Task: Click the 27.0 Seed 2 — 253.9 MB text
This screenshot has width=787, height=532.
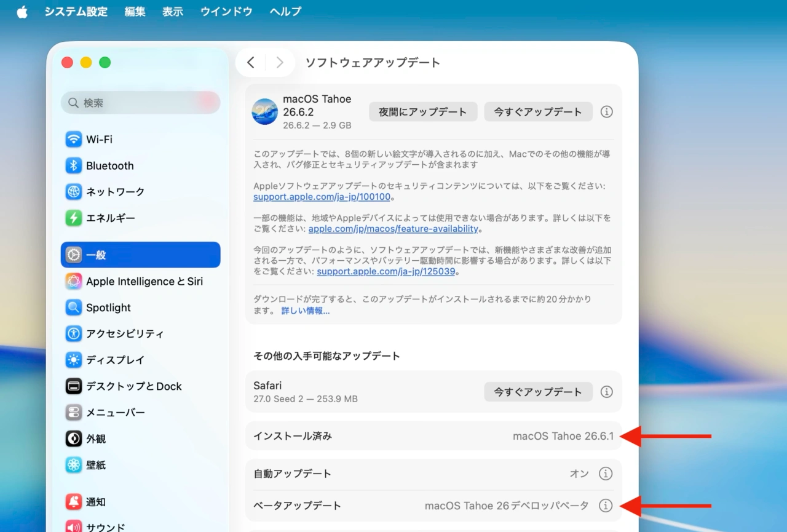Action: (306, 399)
